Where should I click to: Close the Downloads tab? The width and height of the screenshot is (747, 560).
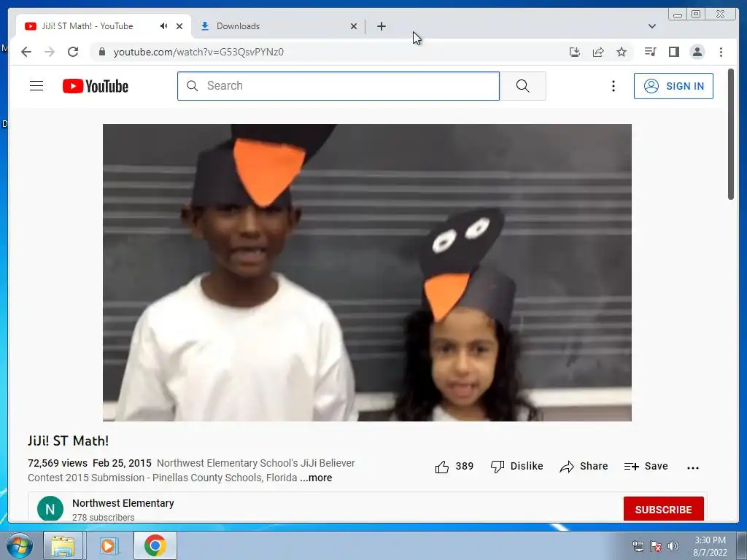click(x=354, y=26)
